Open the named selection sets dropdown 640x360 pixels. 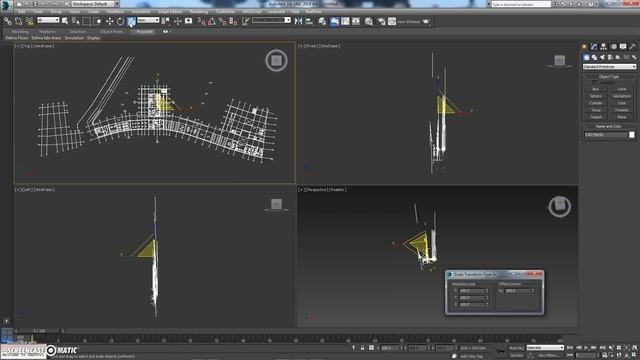(271, 20)
